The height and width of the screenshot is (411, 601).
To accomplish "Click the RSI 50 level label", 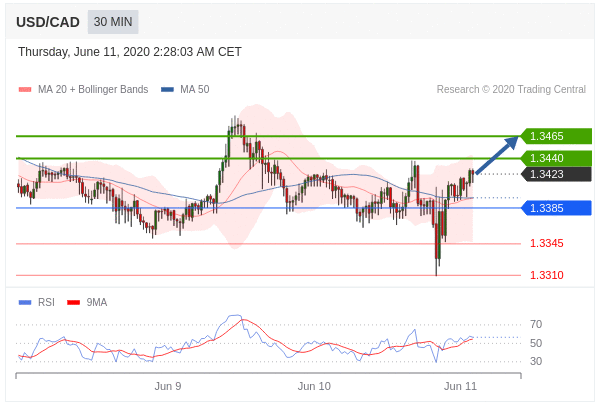I will tap(536, 343).
